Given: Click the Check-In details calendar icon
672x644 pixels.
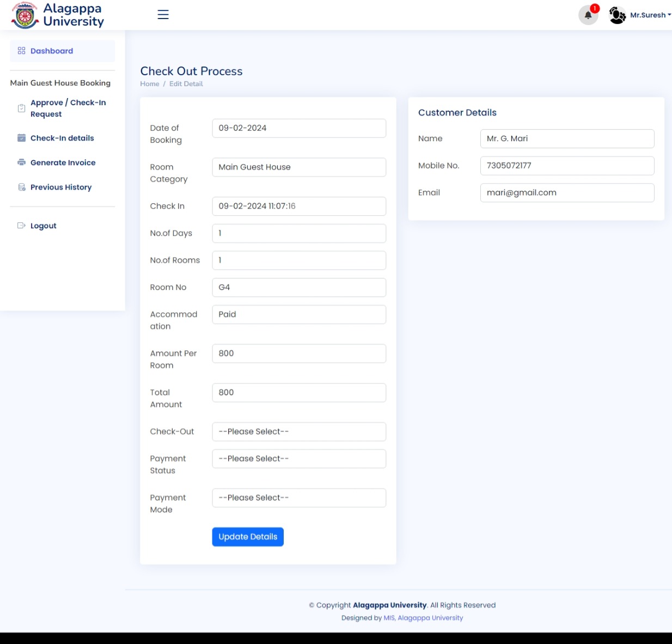Looking at the screenshot, I should [22, 138].
